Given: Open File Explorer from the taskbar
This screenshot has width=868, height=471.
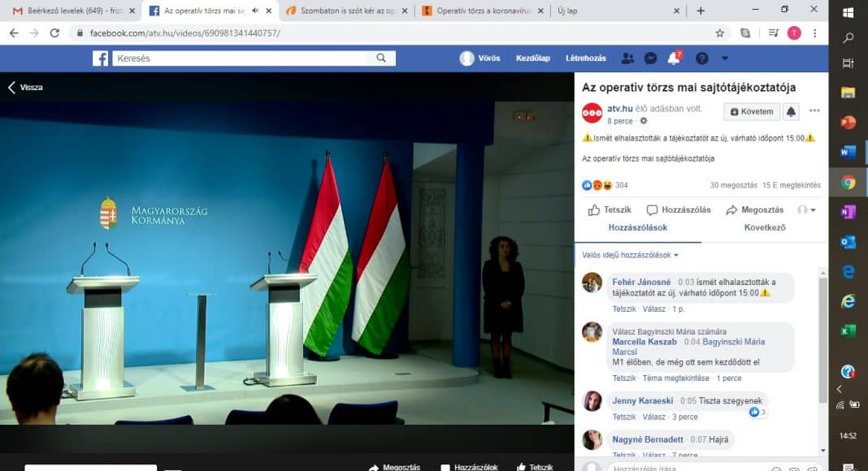Looking at the screenshot, I should click(848, 93).
